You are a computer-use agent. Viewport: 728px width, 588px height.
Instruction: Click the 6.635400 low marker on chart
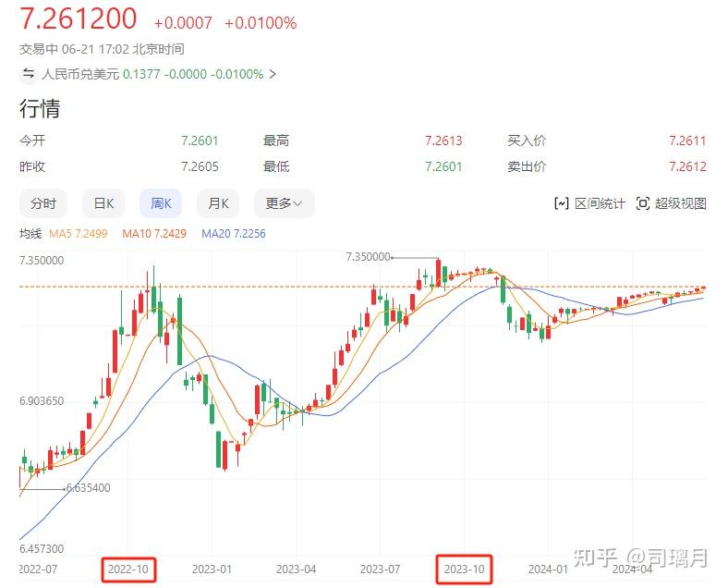click(x=88, y=488)
